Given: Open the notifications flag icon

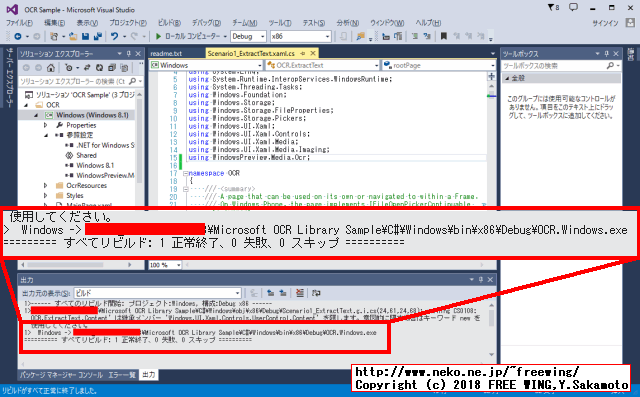Looking at the screenshot, I should tap(553, 7).
